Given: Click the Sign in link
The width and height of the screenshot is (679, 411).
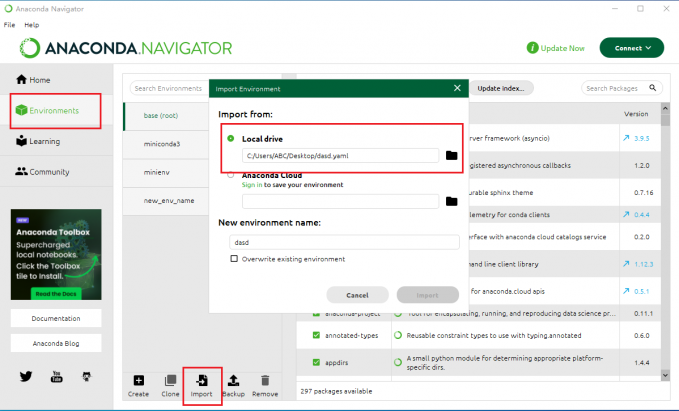Looking at the screenshot, I should (x=252, y=185).
